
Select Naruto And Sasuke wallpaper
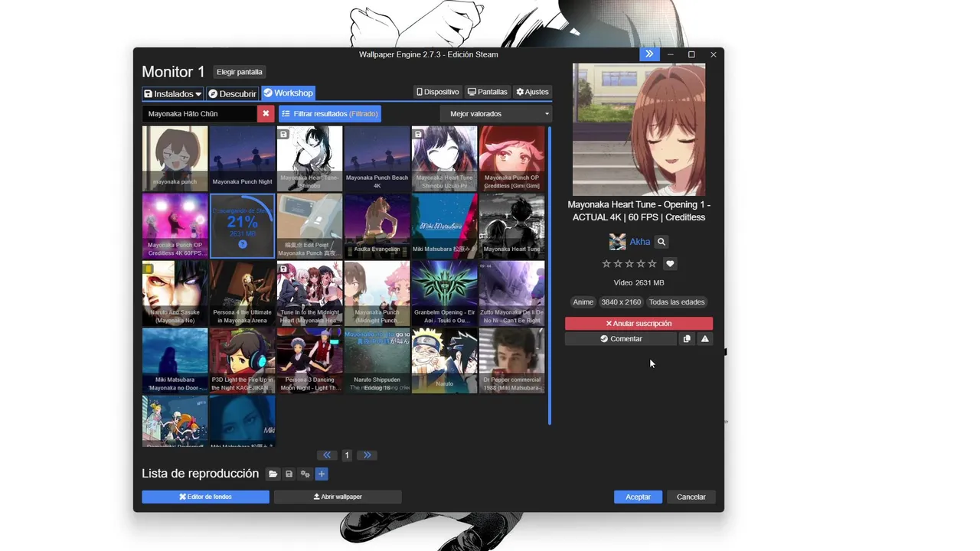point(175,293)
